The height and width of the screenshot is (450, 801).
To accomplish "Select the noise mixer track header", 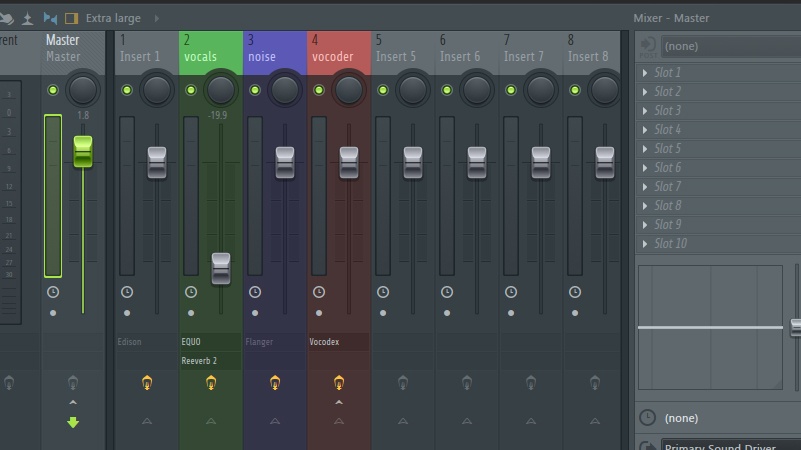I will pyautogui.click(x=275, y=49).
